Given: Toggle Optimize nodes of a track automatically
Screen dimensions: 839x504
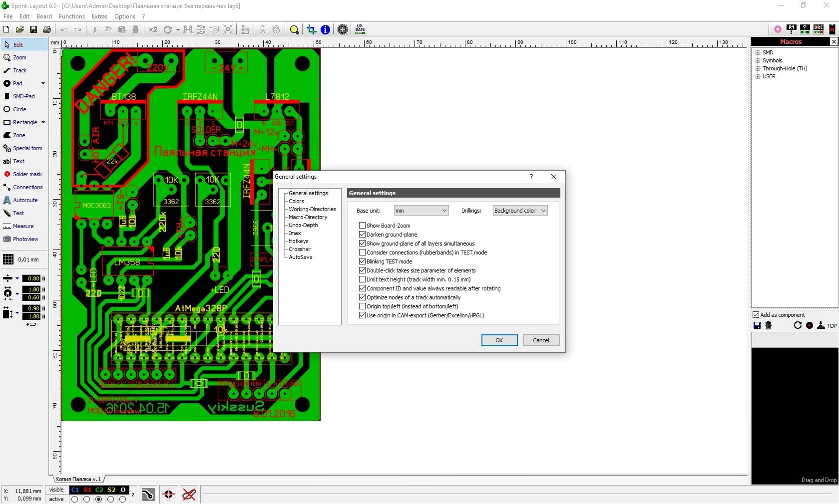Looking at the screenshot, I should (363, 297).
